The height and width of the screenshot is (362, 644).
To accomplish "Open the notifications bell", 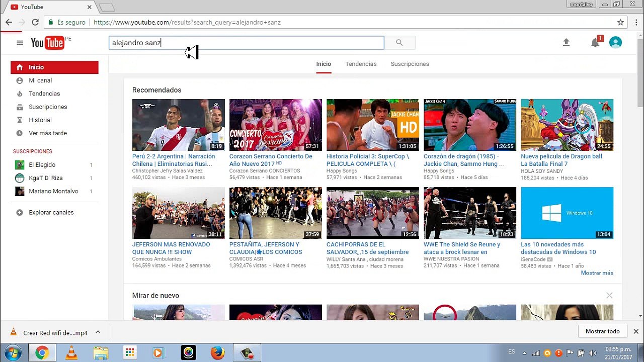I will click(x=595, y=43).
